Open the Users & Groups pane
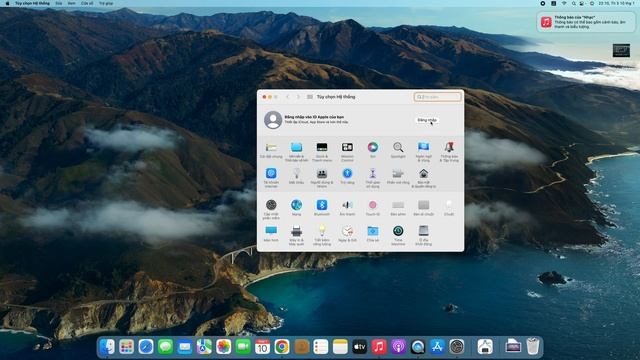The height and width of the screenshot is (360, 640). click(x=322, y=173)
